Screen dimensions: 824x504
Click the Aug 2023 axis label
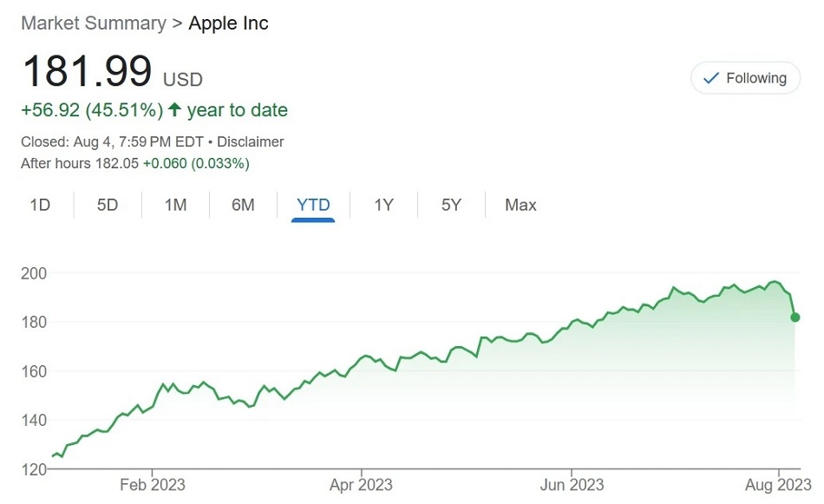coord(778,485)
